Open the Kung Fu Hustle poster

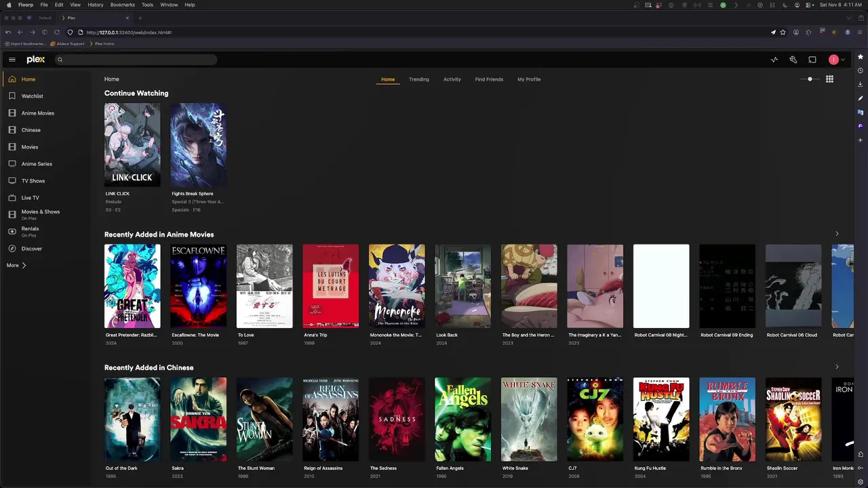tap(661, 420)
